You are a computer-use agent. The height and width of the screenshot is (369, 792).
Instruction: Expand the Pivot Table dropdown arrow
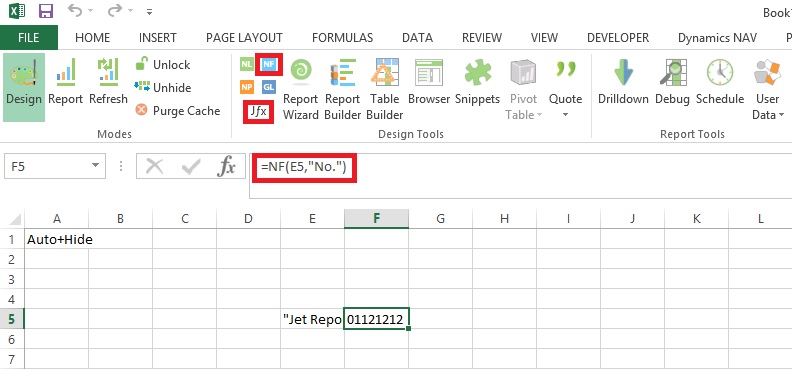[x=539, y=115]
